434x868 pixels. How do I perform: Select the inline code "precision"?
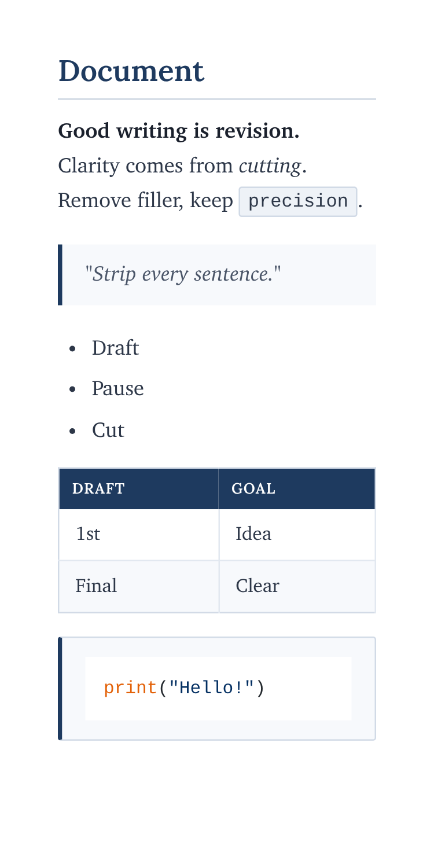(x=298, y=201)
